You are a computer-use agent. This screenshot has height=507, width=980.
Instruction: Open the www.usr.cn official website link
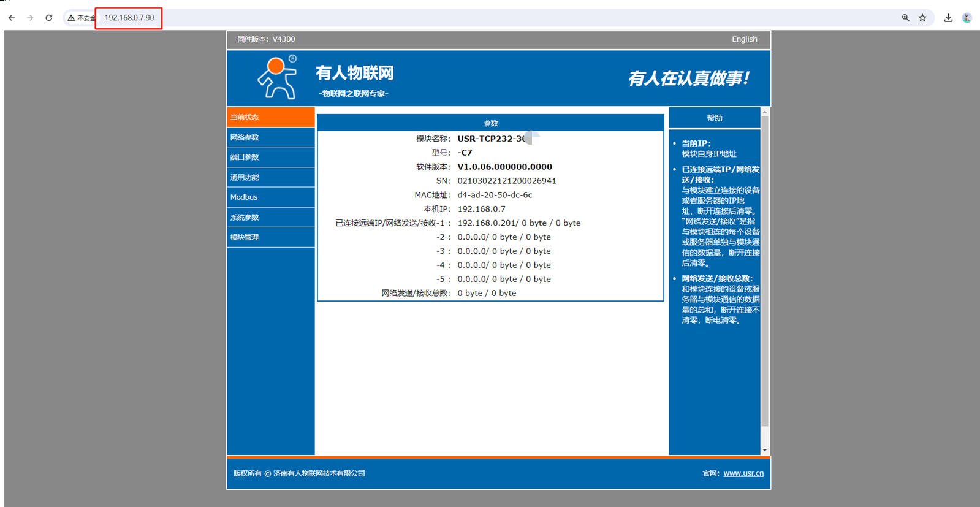[x=743, y=473]
